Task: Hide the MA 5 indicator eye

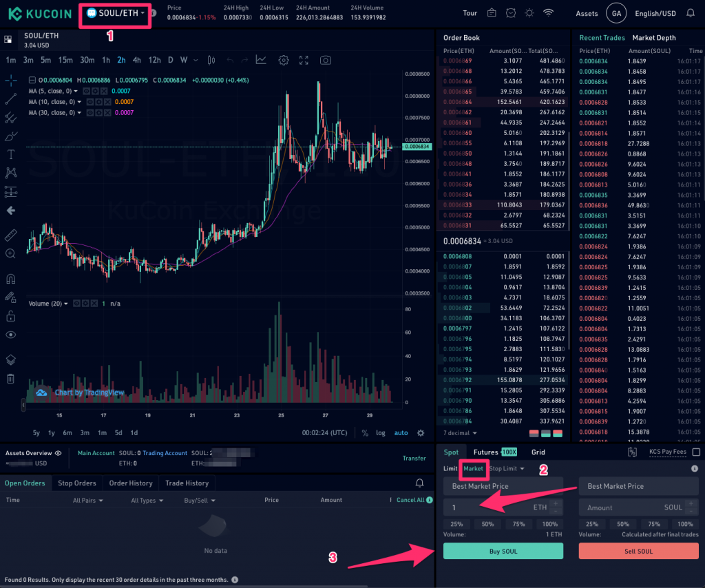Action: point(87,91)
